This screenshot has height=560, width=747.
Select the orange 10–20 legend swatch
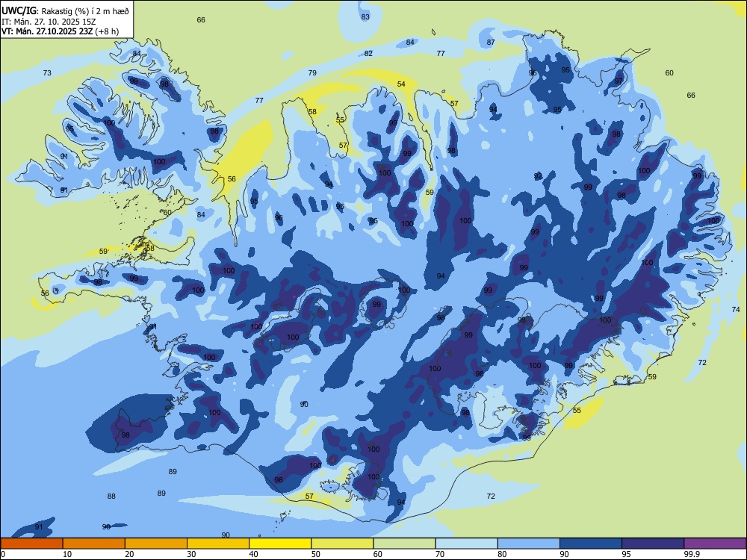click(x=94, y=544)
